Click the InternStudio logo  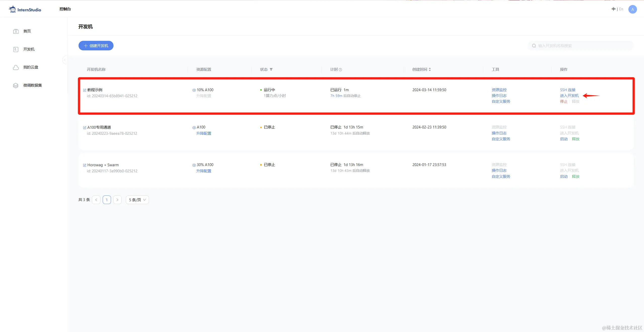25,10
